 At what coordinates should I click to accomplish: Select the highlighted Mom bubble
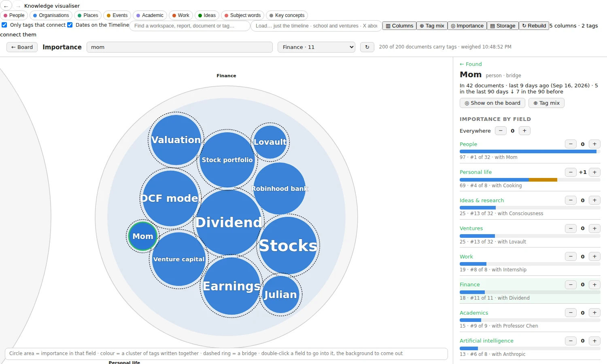pos(143,236)
